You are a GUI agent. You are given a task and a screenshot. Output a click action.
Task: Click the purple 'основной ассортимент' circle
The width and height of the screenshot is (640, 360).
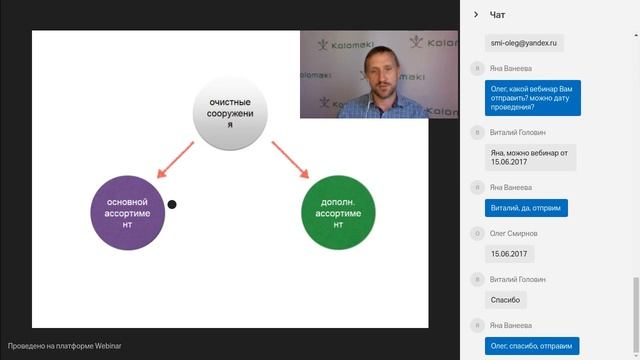(x=127, y=213)
